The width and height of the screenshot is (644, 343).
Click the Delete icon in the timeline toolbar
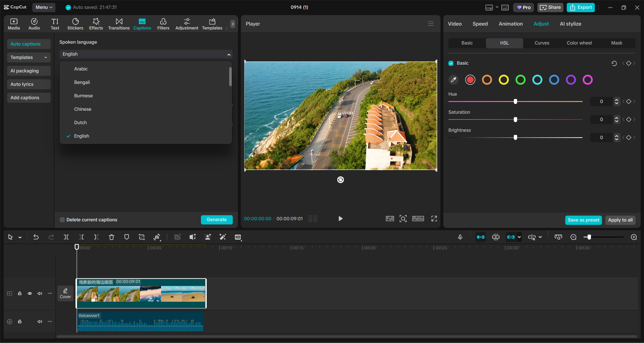(111, 237)
